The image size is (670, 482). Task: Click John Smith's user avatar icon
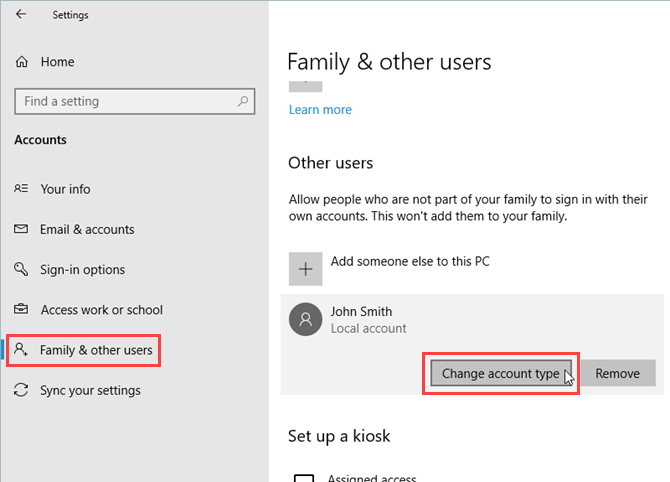click(305, 320)
